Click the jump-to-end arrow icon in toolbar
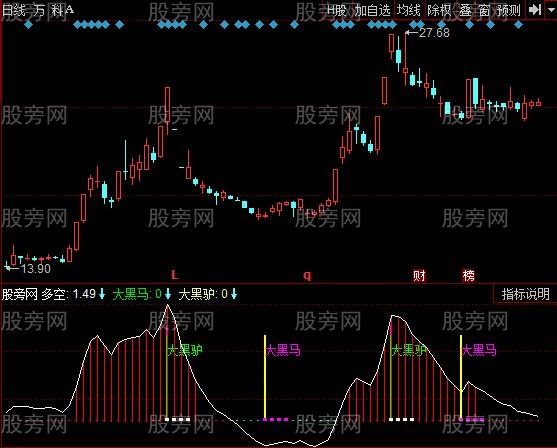 534,10
